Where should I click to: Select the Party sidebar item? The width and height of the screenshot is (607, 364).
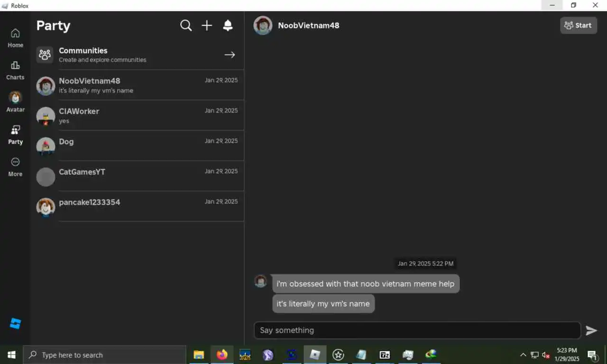click(15, 135)
